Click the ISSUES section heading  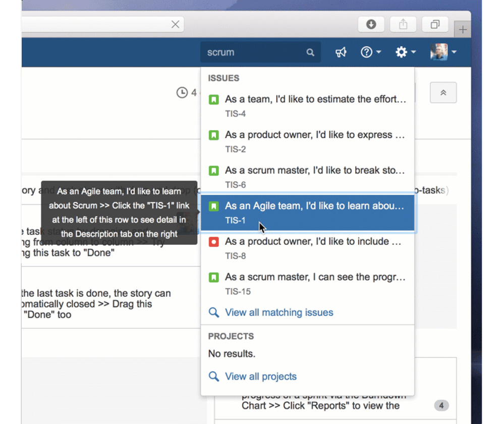point(223,78)
